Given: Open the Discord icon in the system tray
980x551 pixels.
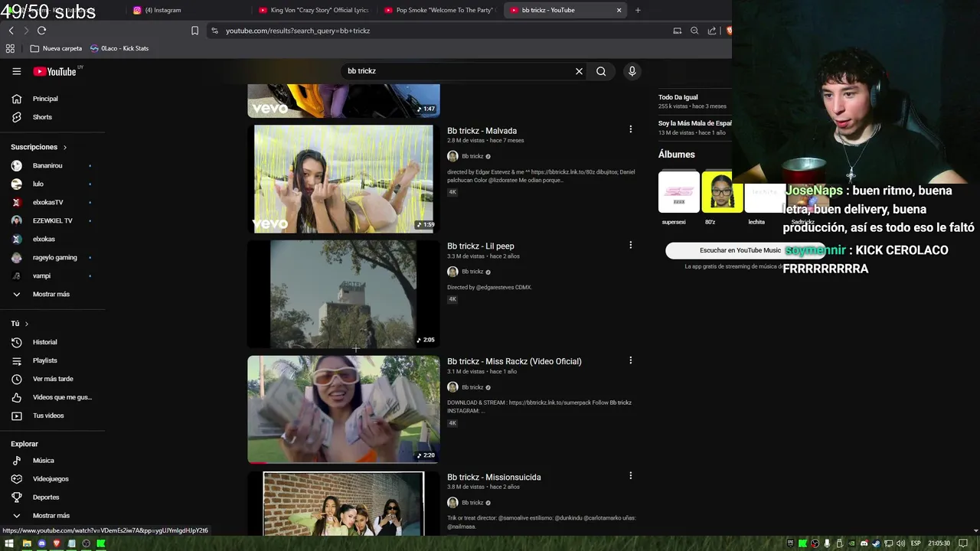Looking at the screenshot, I should click(x=864, y=543).
